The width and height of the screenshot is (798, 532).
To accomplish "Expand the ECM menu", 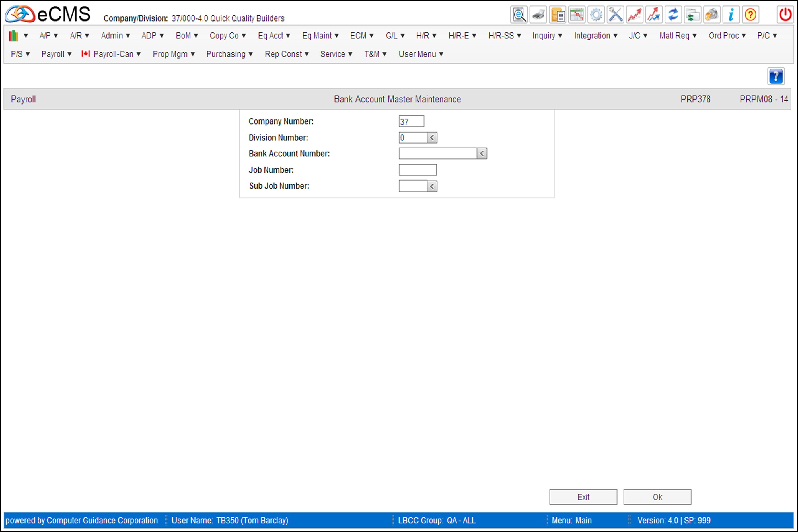I will [362, 35].
